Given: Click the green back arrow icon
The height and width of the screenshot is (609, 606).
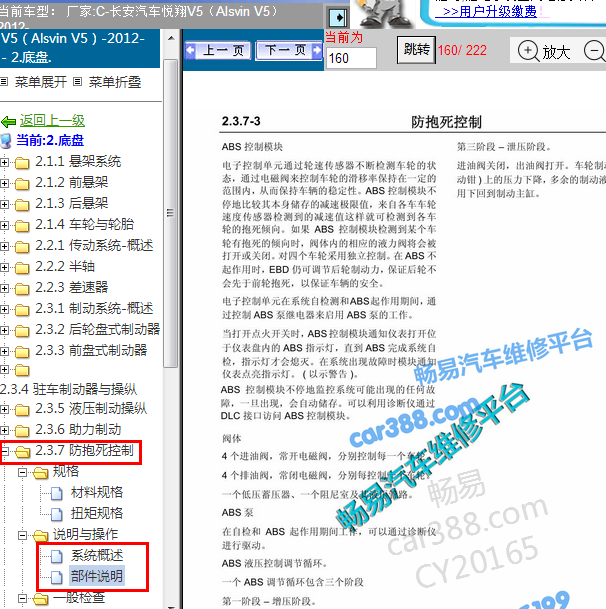Looking at the screenshot, I should coord(9,122).
